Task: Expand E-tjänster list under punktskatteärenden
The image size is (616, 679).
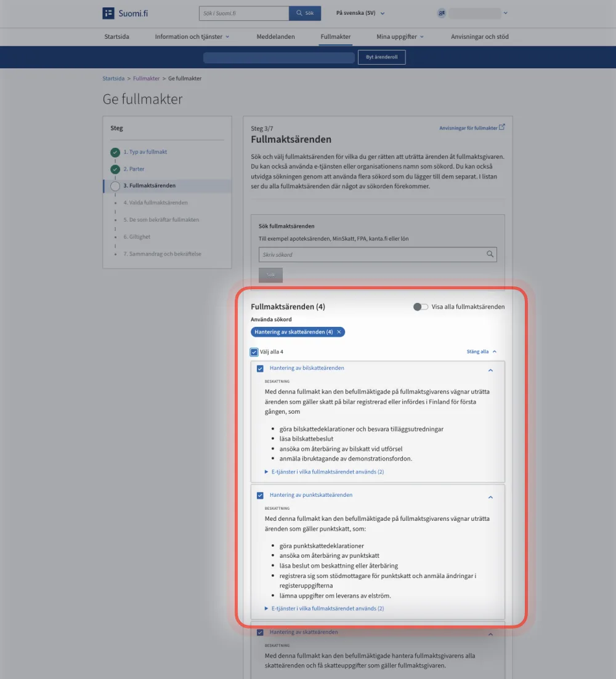Action: coord(325,608)
